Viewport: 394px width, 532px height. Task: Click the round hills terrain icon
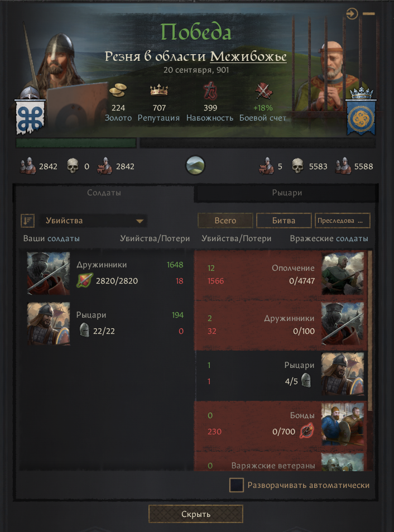tap(195, 166)
